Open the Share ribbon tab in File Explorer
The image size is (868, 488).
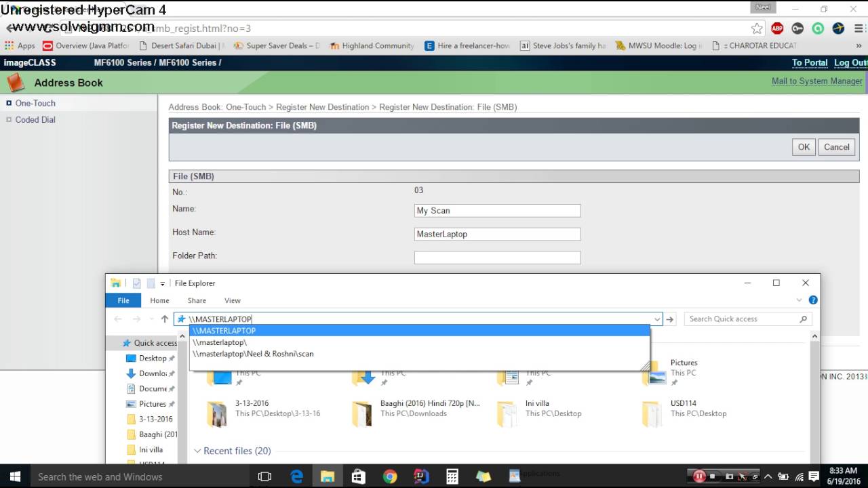[197, 300]
